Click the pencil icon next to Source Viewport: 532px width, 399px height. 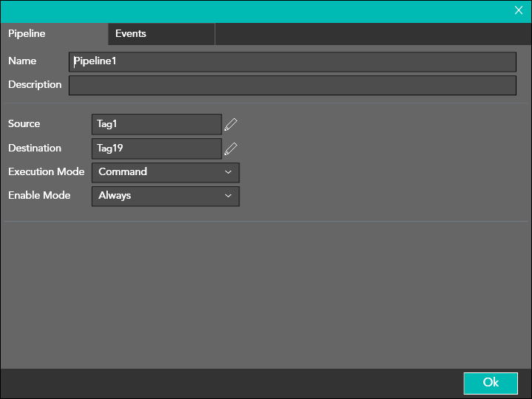pyautogui.click(x=231, y=124)
